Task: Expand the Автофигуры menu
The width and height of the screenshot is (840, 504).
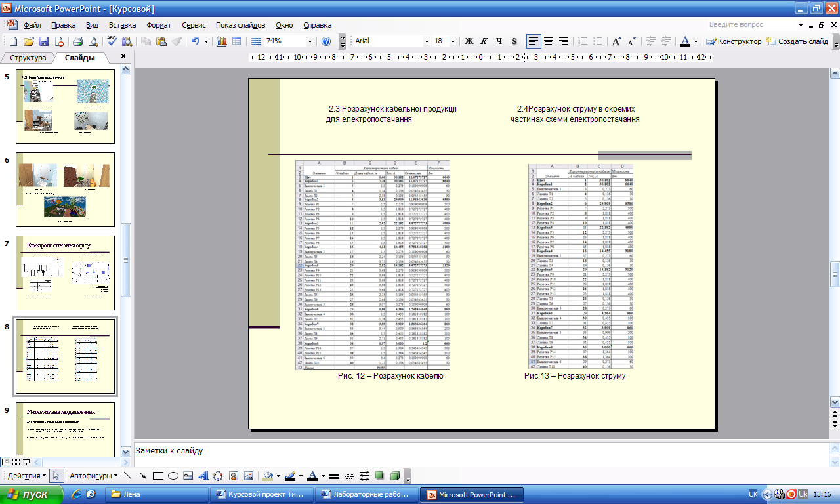Action: pyautogui.click(x=94, y=476)
